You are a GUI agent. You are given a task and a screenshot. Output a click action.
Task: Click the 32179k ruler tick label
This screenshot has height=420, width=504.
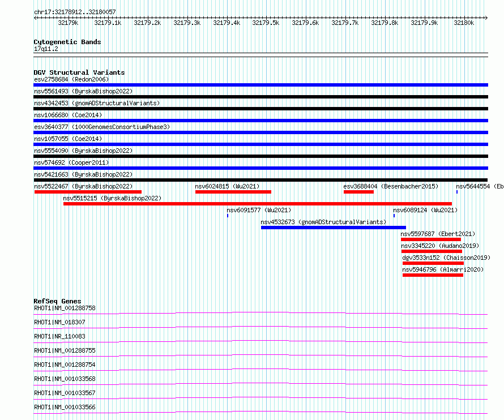click(x=68, y=23)
